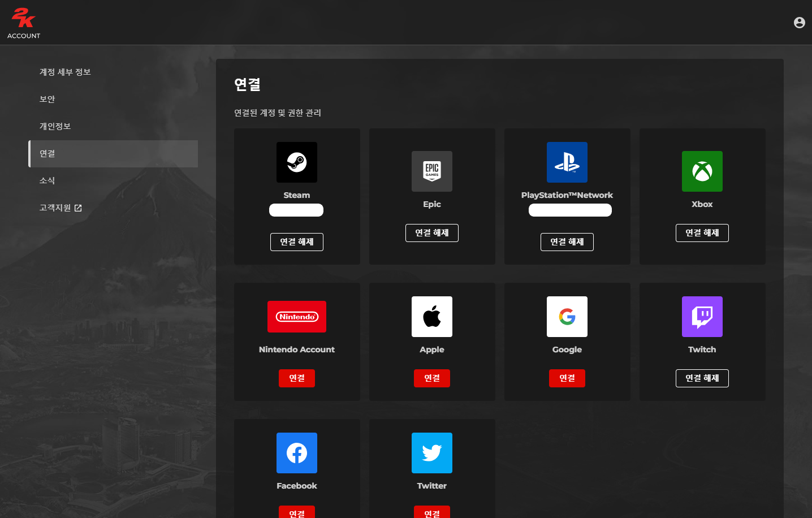Viewport: 812px width, 518px height.
Task: Click the Facebook logo icon
Action: [297, 453]
